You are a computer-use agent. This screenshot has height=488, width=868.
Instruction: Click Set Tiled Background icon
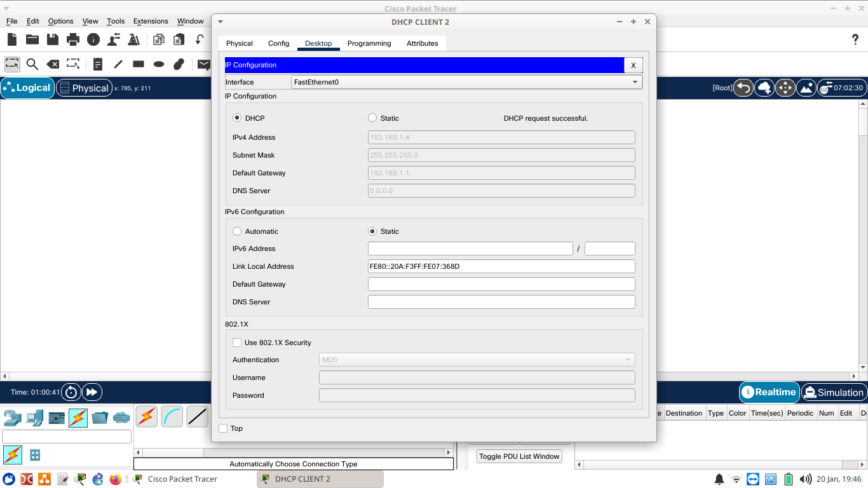[806, 88]
